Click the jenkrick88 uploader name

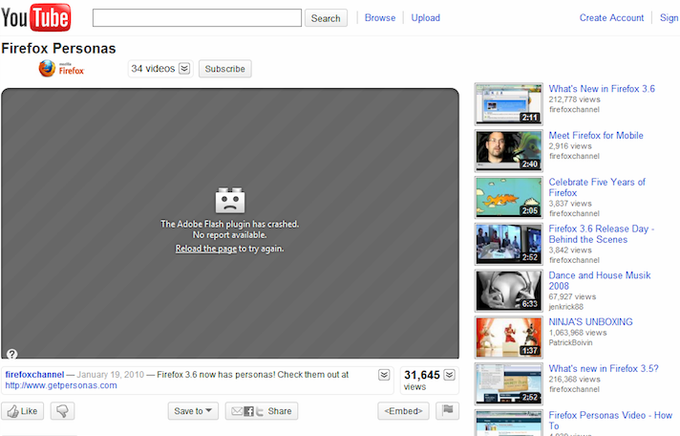566,307
